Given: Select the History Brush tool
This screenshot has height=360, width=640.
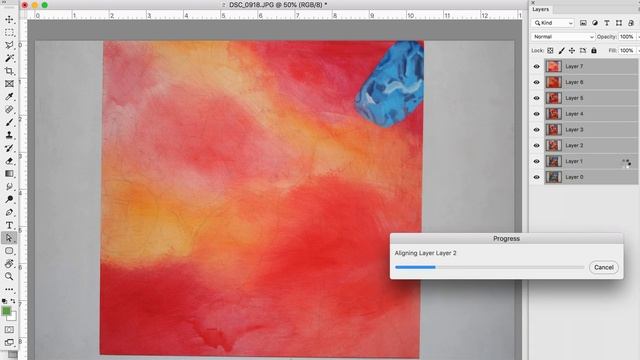Looking at the screenshot, I should point(9,148).
